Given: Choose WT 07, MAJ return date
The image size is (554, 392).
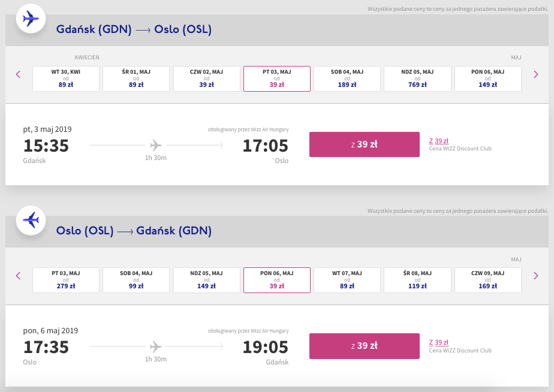Looking at the screenshot, I should coord(347,280).
